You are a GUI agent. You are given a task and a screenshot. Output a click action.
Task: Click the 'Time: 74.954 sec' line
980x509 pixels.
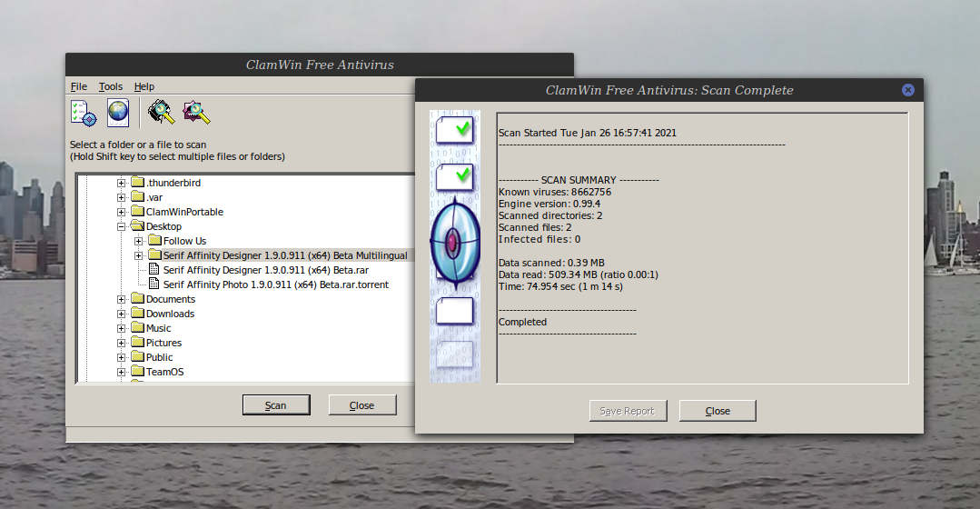click(x=560, y=287)
